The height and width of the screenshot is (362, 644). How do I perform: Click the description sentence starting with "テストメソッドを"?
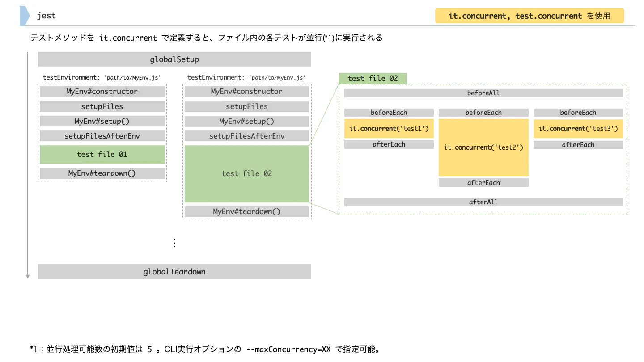207,38
